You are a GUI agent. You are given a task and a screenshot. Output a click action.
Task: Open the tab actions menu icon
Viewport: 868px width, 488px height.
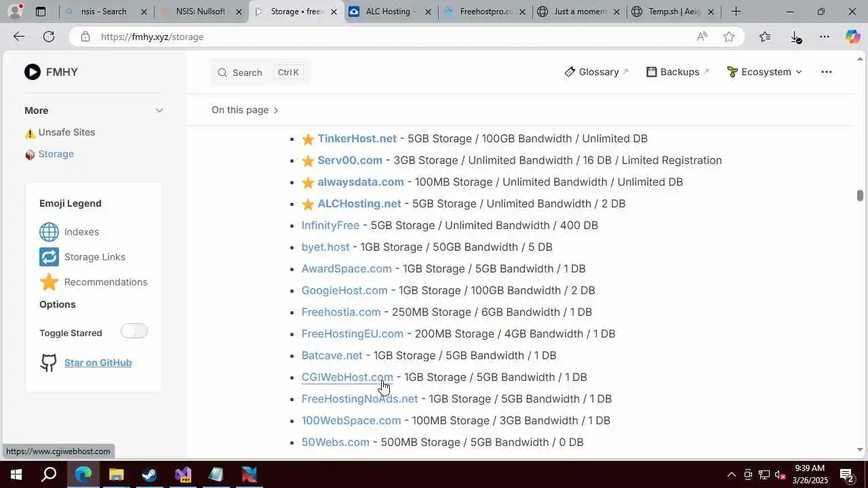41,12
